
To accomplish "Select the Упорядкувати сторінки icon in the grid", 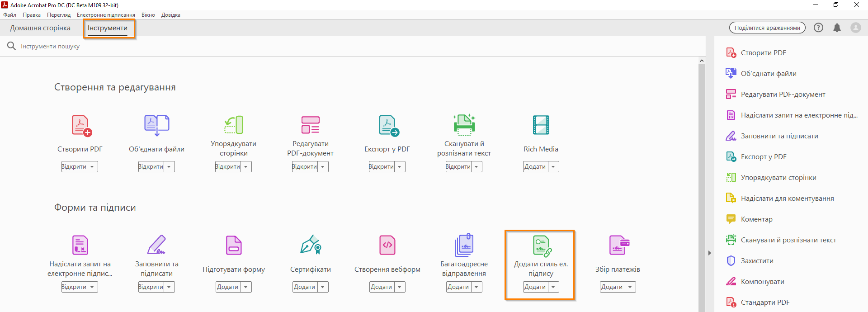I will pos(234,125).
